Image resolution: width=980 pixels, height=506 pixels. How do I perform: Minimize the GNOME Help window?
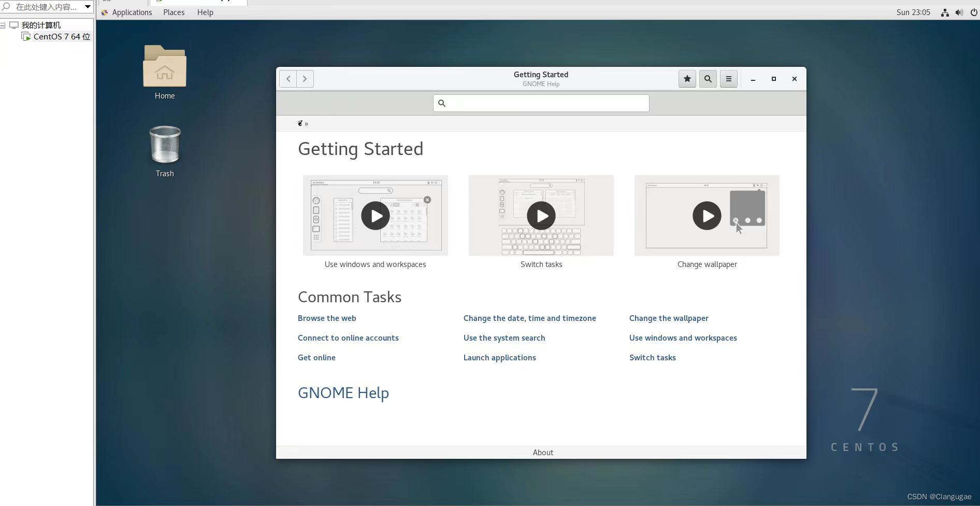click(x=753, y=79)
